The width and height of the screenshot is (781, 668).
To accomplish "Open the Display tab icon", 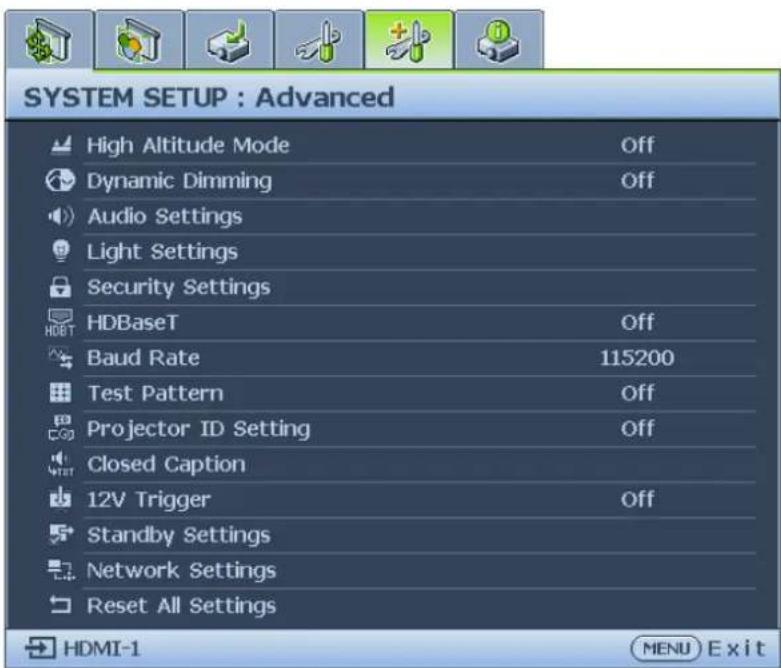I will pos(49,40).
